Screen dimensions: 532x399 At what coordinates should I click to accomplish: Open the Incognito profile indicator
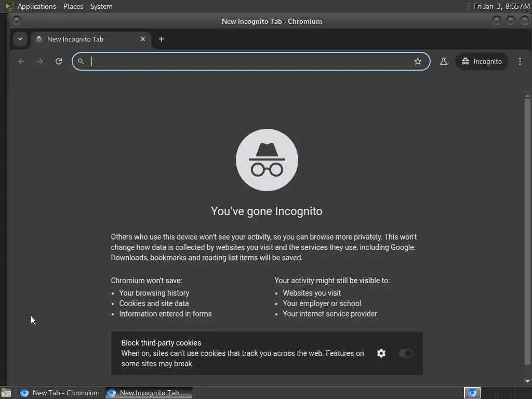coord(482,61)
